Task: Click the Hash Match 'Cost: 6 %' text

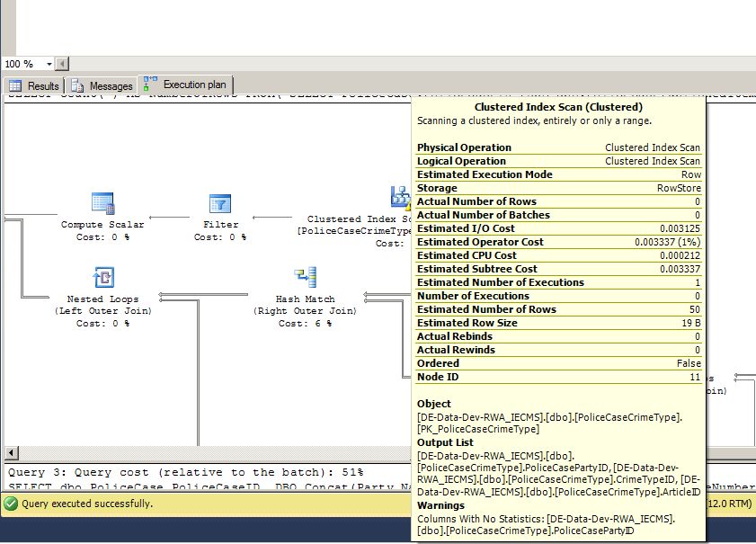Action: pyautogui.click(x=306, y=323)
